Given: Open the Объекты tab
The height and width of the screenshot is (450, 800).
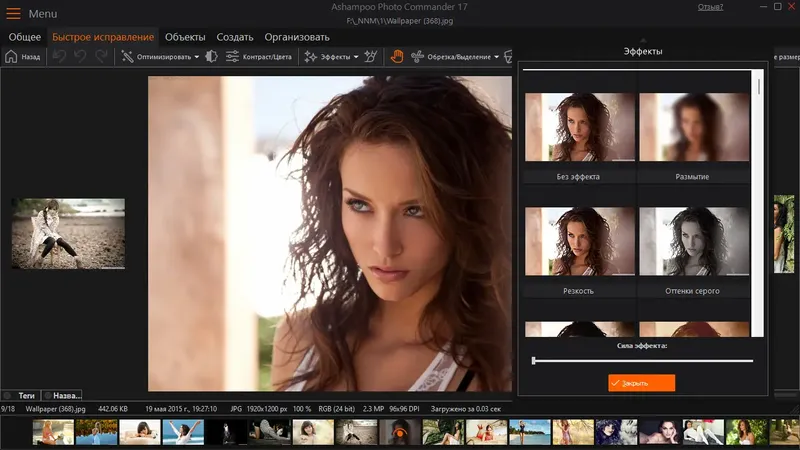Looking at the screenshot, I should tap(185, 37).
